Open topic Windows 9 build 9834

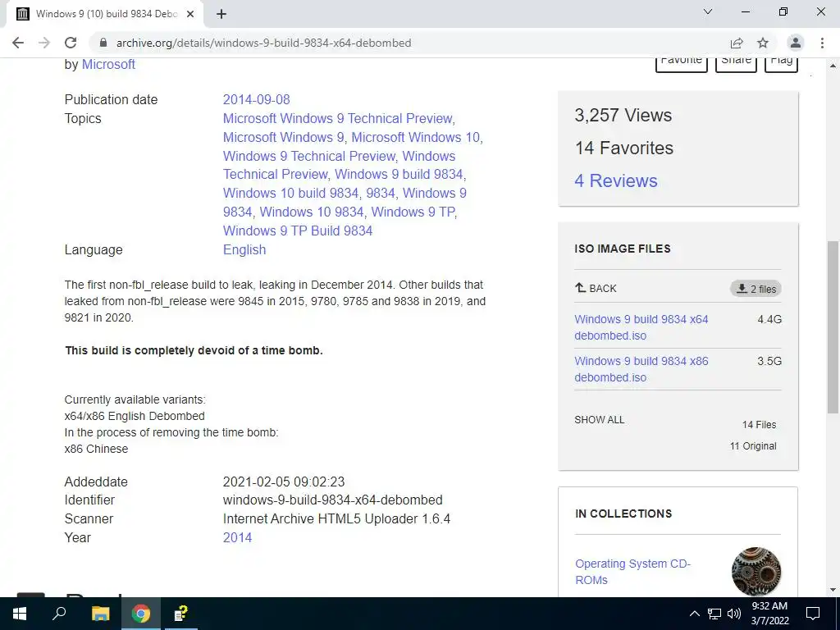coord(399,174)
